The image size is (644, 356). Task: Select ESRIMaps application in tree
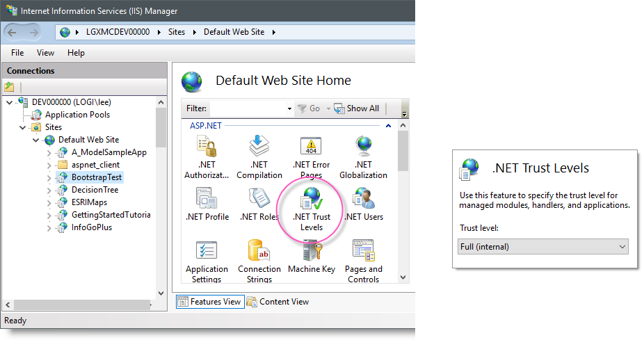click(89, 202)
